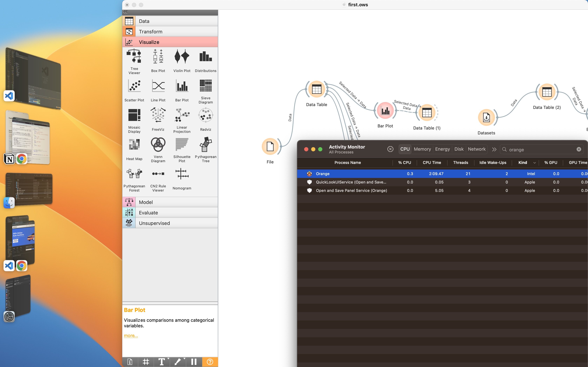Open workflow info via the document icon
Viewport: 588px width, 367px height.
(130, 362)
